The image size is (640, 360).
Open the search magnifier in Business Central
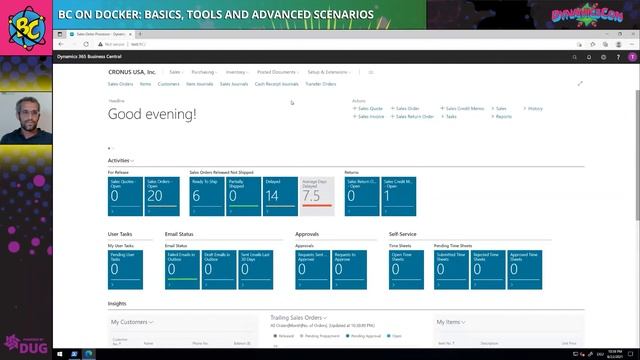[574, 57]
